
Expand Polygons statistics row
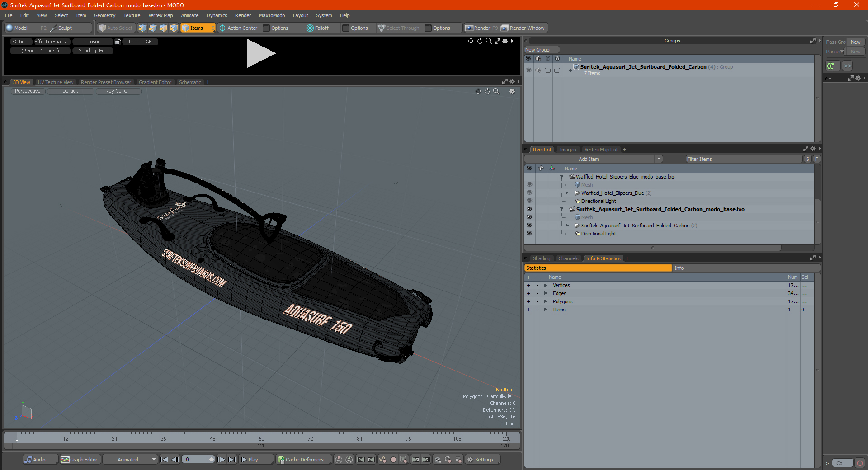546,301
